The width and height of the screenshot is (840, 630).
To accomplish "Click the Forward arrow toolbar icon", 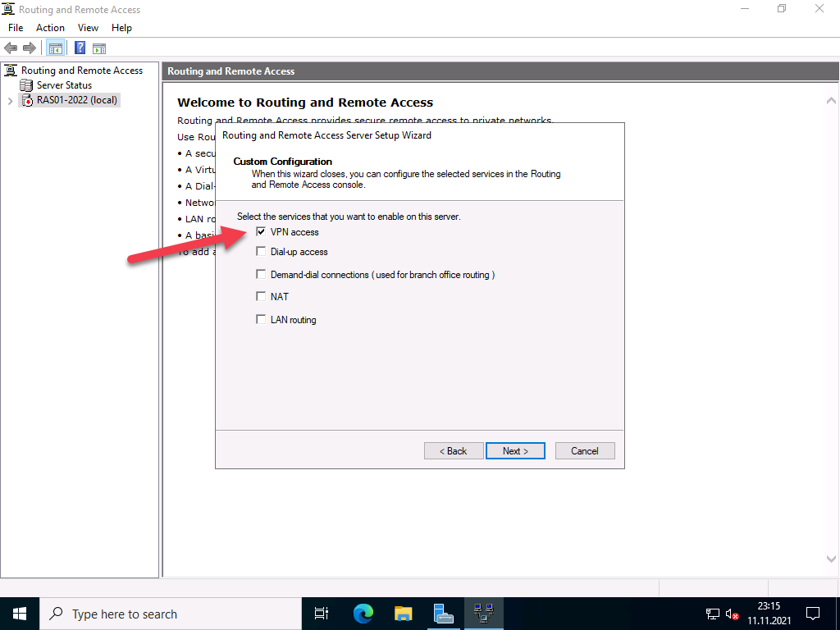I will (x=30, y=48).
